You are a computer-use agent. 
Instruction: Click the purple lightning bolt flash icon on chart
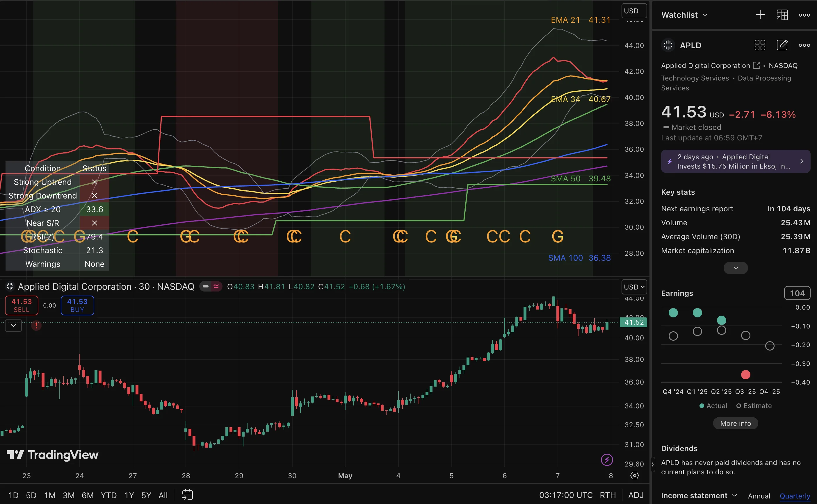tap(607, 460)
